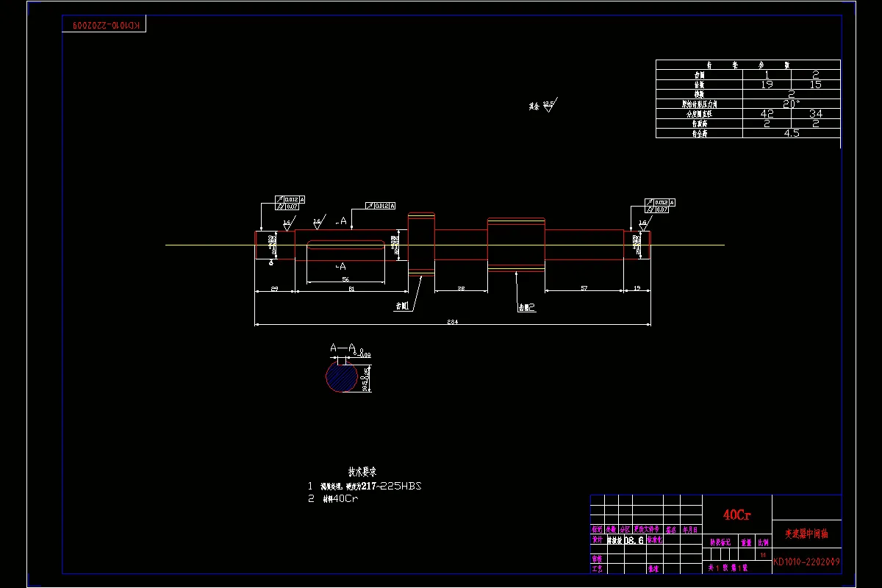The image size is (882, 588).
Task: Click drawing number "KD1010-2202009" in the title block
Action: 806,562
